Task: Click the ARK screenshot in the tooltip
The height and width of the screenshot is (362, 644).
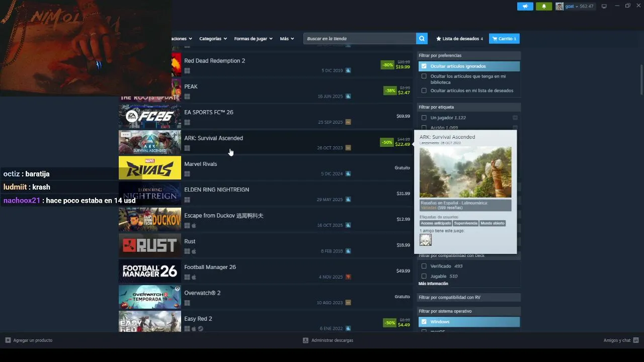Action: (x=465, y=172)
